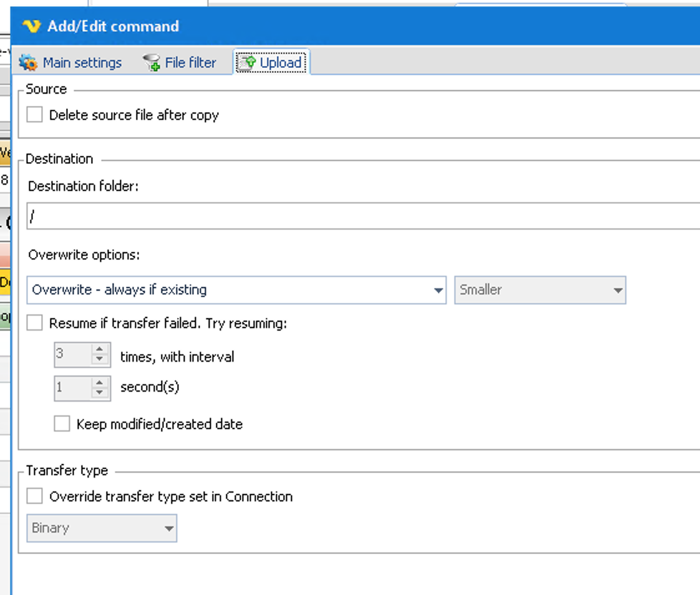The height and width of the screenshot is (595, 700).
Task: Select the Upload tab label
Action: (x=281, y=63)
